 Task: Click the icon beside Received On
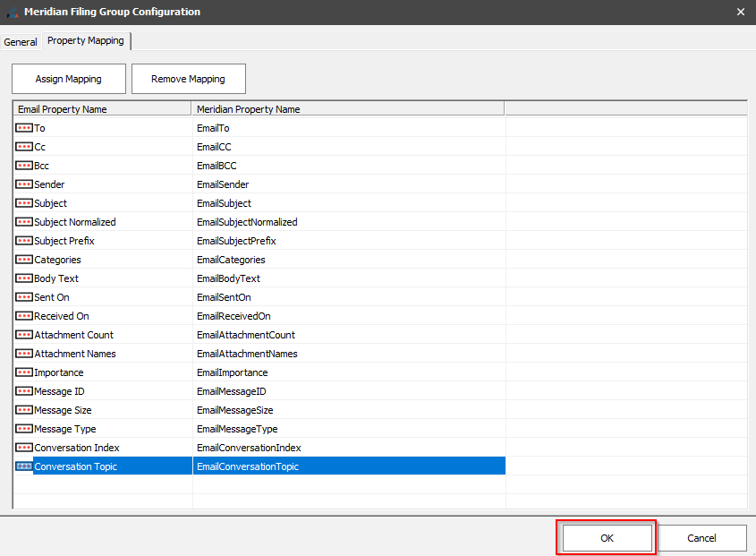point(23,316)
